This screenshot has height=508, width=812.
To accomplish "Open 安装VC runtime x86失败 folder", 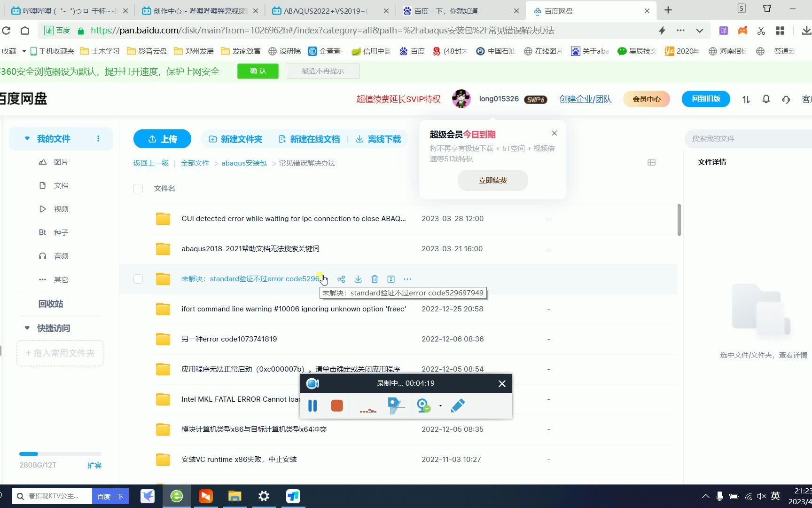I will [239, 460].
